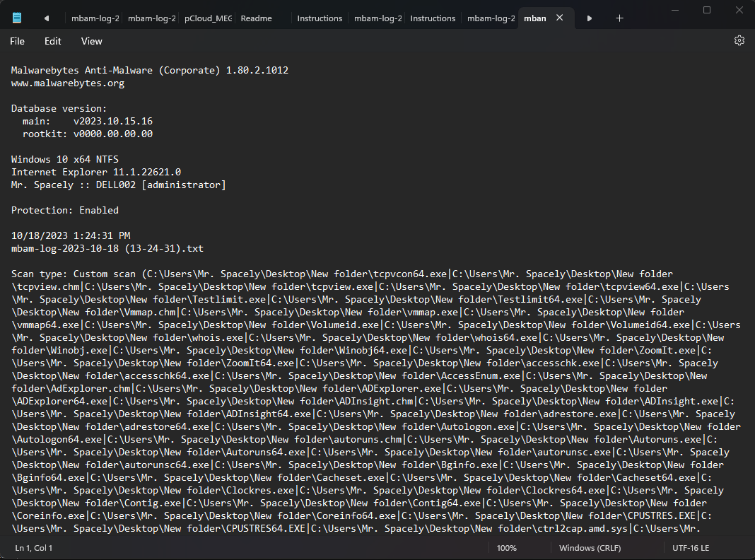The height and width of the screenshot is (560, 755).
Task: Open the File menu
Action: point(18,42)
